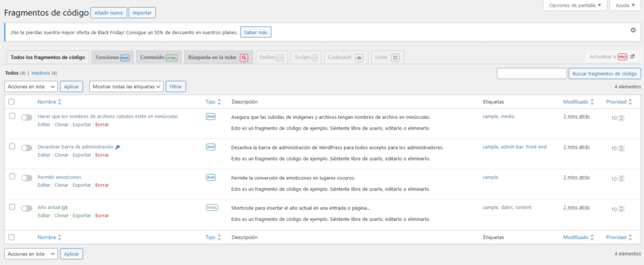This screenshot has width=644, height=265.
Task: Activate the Hacer que los nombres snippet switch
Action: (26, 118)
